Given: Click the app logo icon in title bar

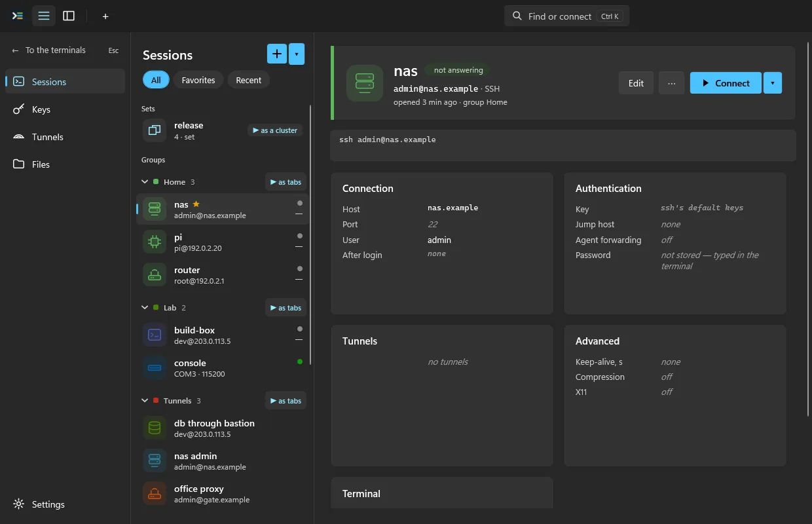Looking at the screenshot, I should click(18, 16).
